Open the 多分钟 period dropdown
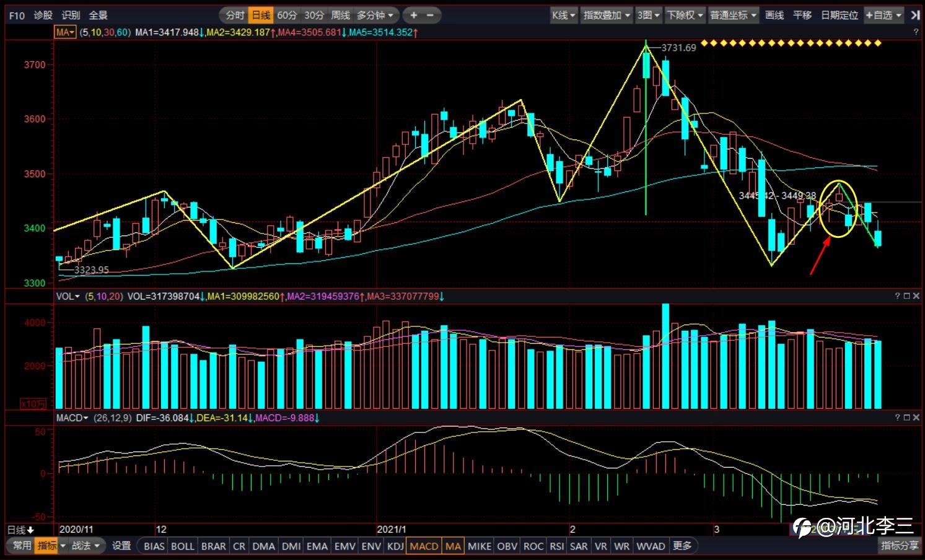This screenshot has width=925, height=560. [x=375, y=15]
